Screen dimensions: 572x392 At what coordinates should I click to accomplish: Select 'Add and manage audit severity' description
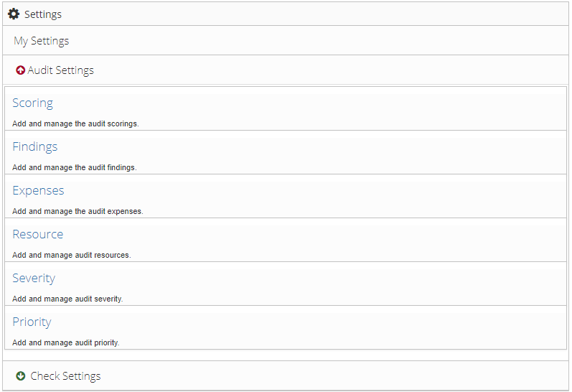point(67,299)
